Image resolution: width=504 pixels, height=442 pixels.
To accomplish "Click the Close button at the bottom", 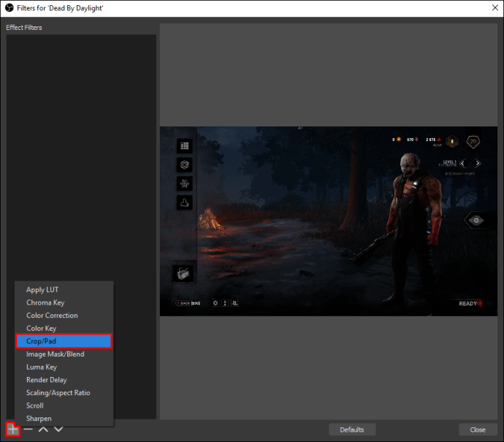I will pyautogui.click(x=478, y=430).
